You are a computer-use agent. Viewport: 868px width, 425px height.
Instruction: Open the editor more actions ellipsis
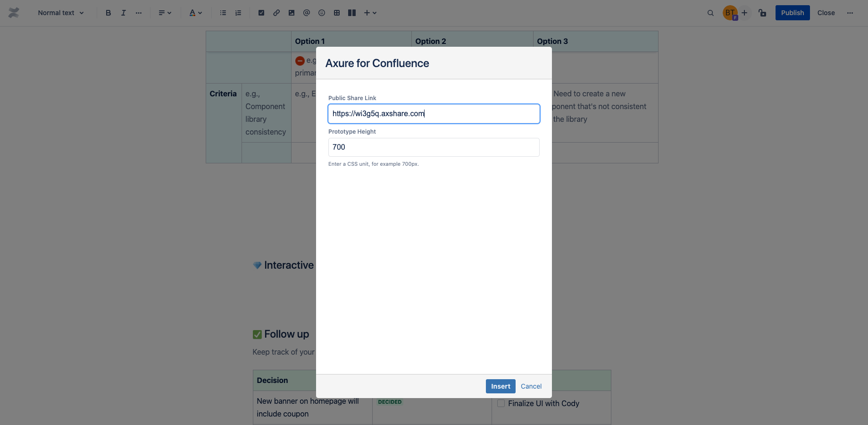850,13
